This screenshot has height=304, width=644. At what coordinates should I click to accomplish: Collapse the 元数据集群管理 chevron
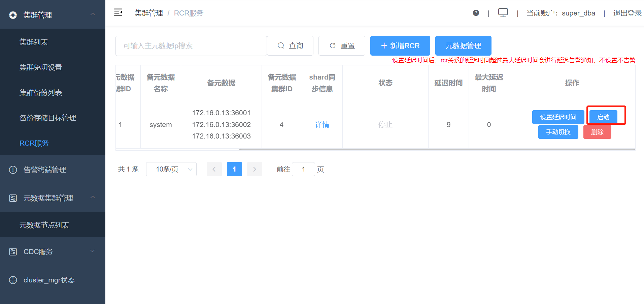click(x=93, y=197)
